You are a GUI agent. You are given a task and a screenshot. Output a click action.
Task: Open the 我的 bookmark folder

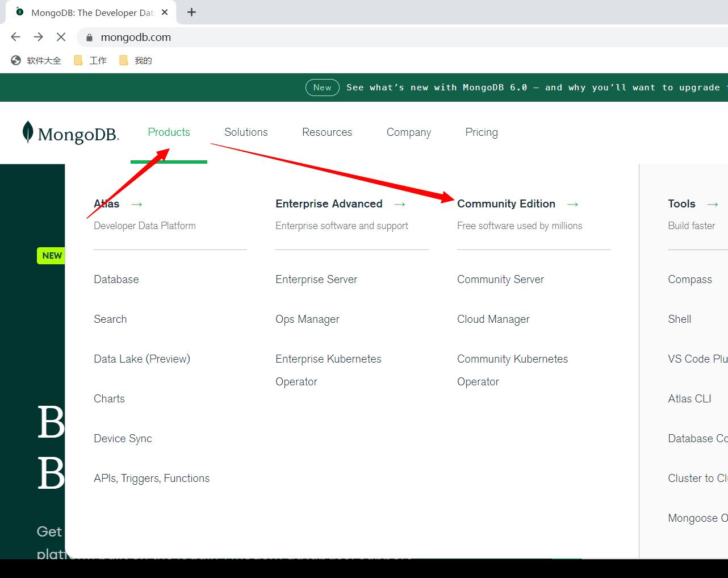[136, 61]
